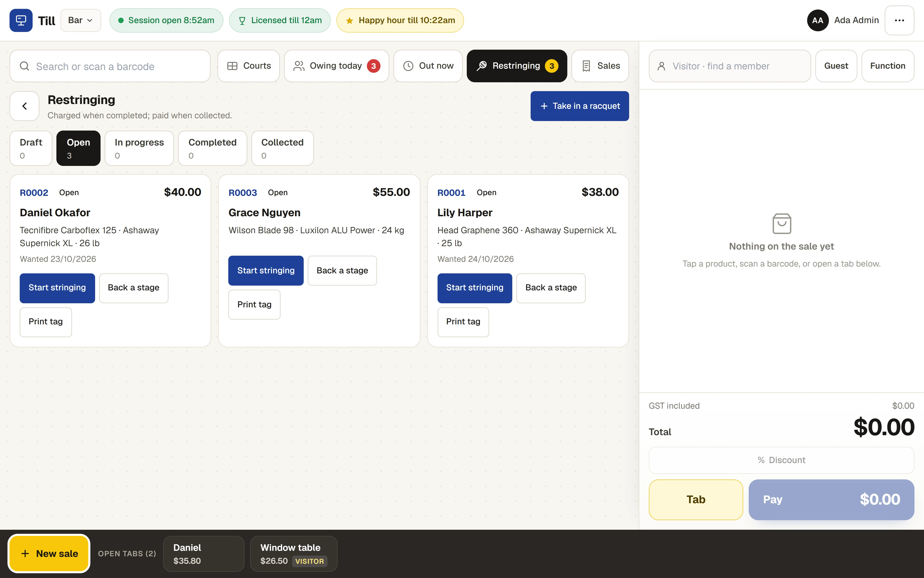The image size is (924, 578).
Task: Open job R0003 link
Action: pyautogui.click(x=243, y=193)
